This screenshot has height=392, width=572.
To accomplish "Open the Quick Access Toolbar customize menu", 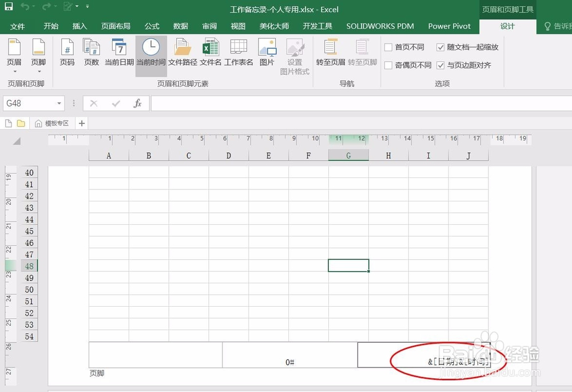I will [87, 6].
